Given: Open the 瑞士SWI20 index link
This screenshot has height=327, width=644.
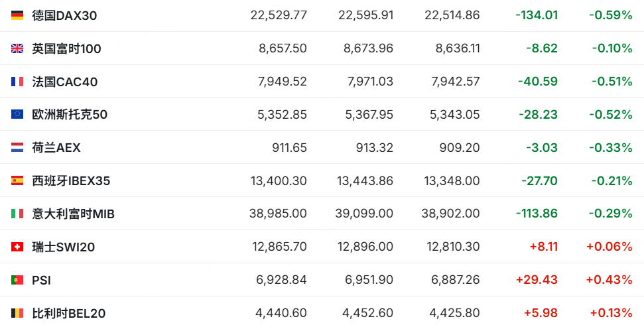Looking at the screenshot, I should tap(64, 247).
